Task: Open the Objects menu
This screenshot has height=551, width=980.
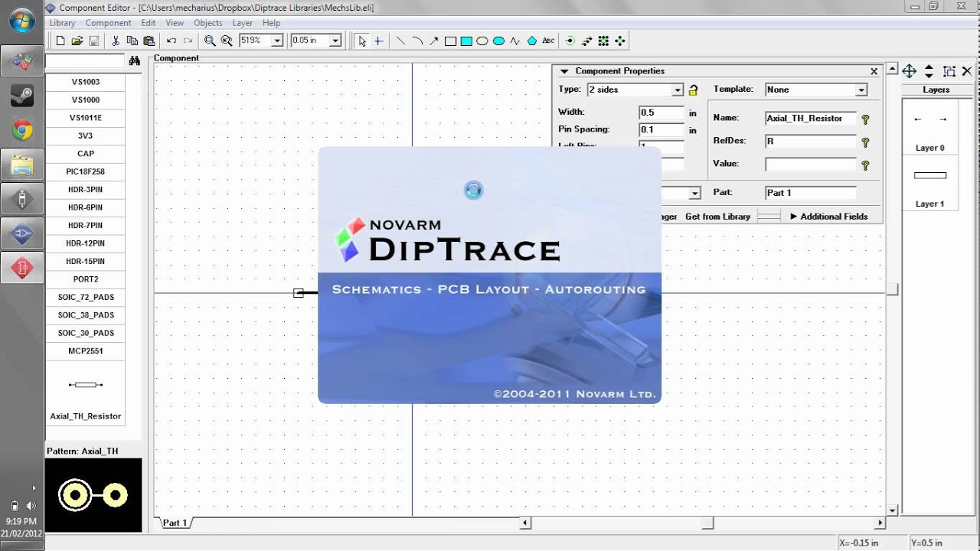Action: point(208,23)
